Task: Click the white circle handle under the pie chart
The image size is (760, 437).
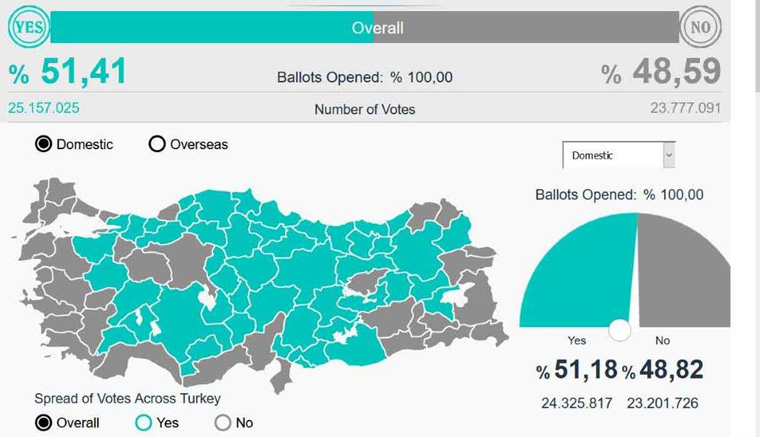Action: tap(620, 330)
